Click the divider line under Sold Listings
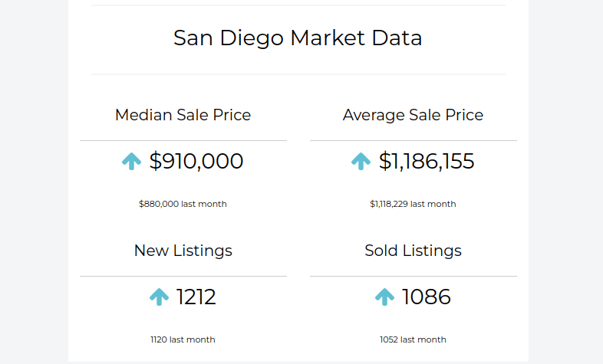This screenshot has height=364, width=603. point(413,276)
